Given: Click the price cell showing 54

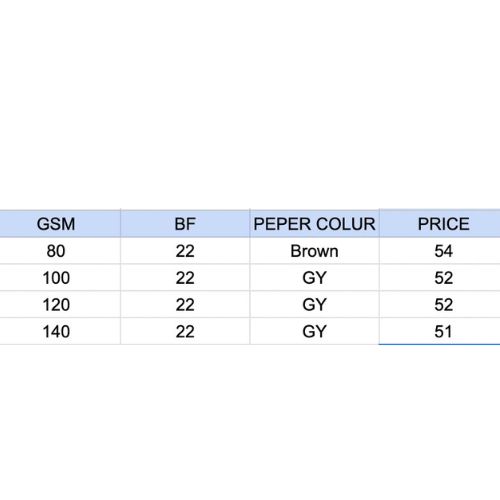Looking at the screenshot, I should 440,251.
